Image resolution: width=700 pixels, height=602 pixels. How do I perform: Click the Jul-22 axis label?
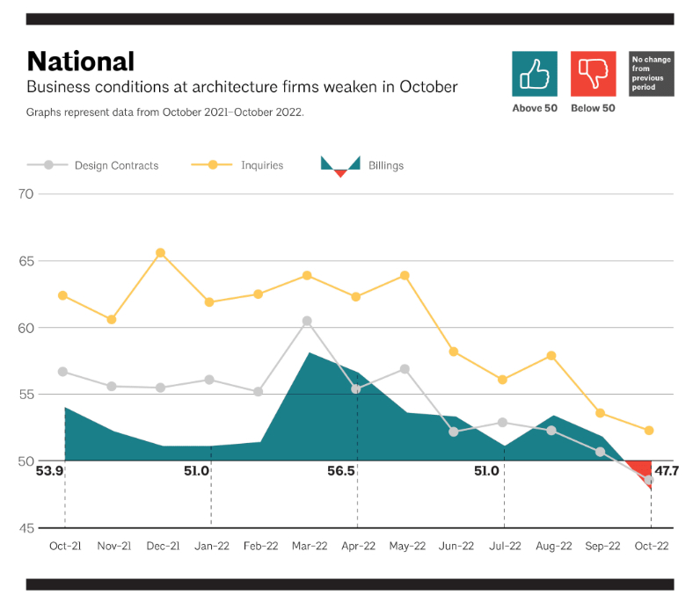[x=505, y=546]
